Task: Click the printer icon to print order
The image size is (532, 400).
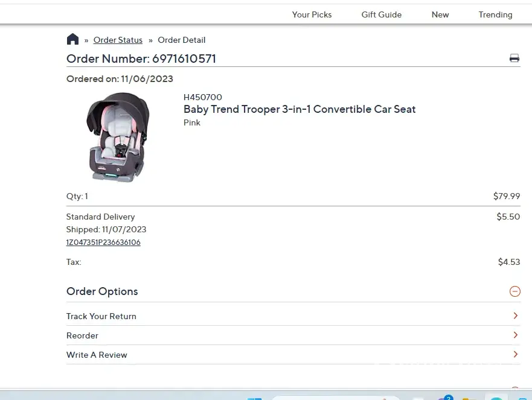Action: (514, 59)
